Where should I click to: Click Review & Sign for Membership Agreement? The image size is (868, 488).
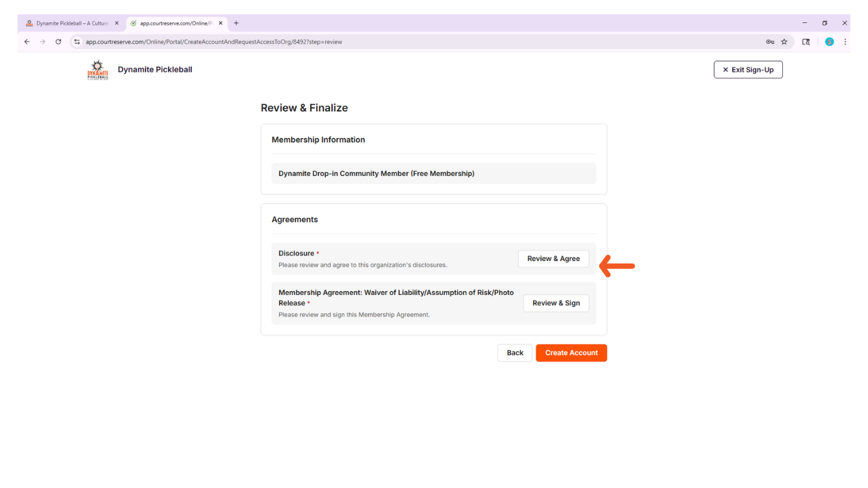(556, 303)
